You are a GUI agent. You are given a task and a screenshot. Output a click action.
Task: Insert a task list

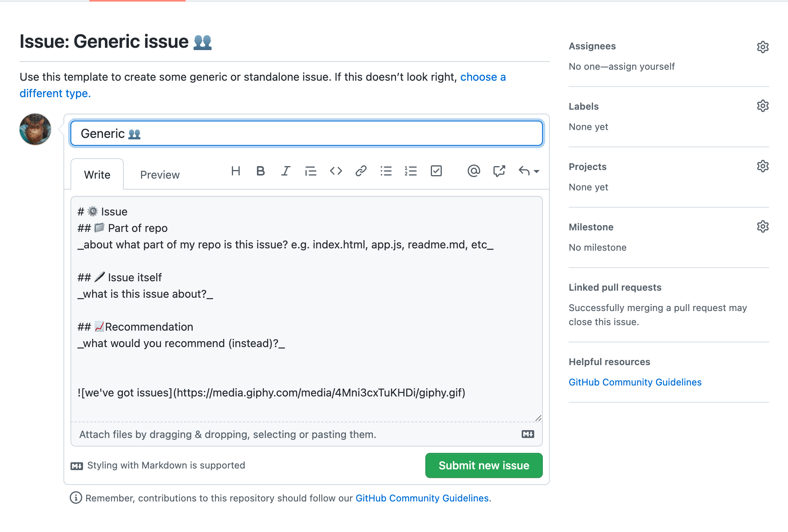coord(436,171)
